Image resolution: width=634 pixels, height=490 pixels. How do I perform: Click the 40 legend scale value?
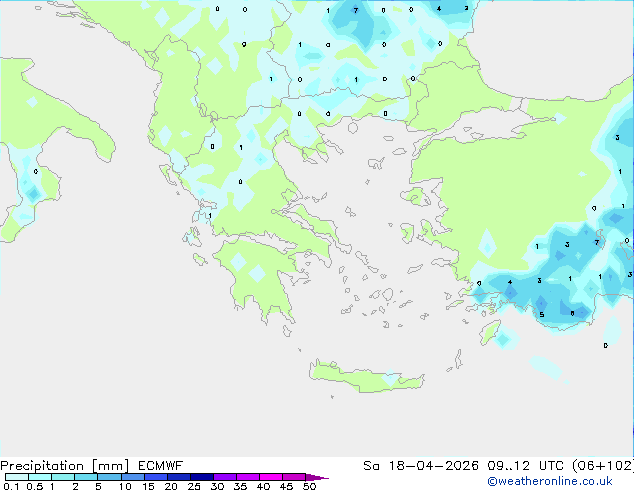[263, 486]
